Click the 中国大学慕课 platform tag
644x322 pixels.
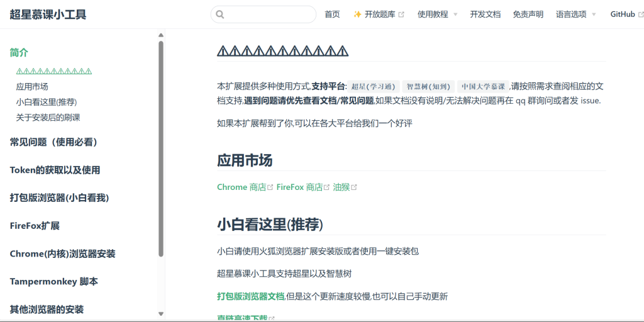tap(483, 86)
